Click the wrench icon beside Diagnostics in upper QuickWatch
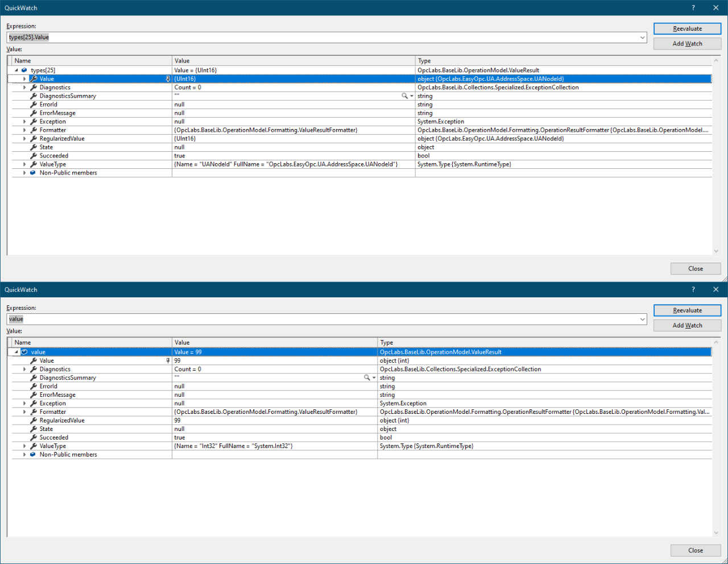 (x=34, y=88)
